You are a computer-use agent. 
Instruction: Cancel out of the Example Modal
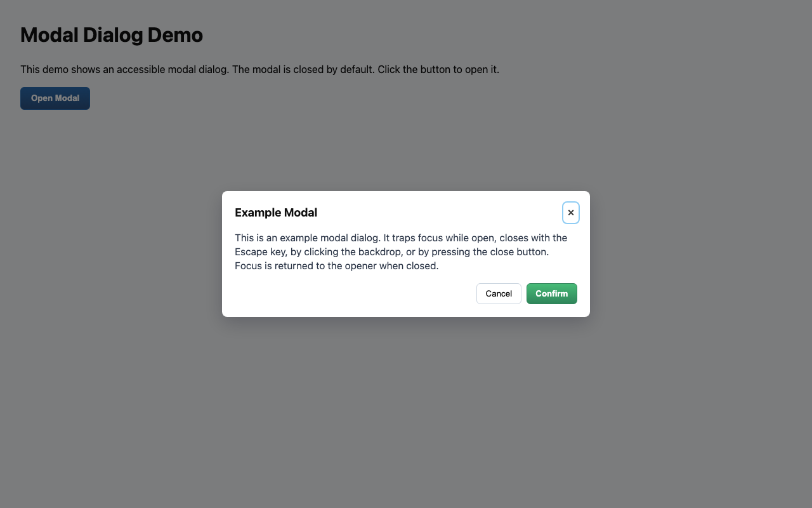point(499,293)
